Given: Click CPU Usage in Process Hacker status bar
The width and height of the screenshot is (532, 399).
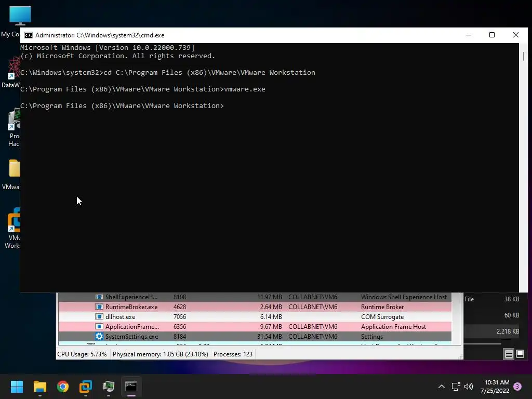Looking at the screenshot, I should click(82, 354).
